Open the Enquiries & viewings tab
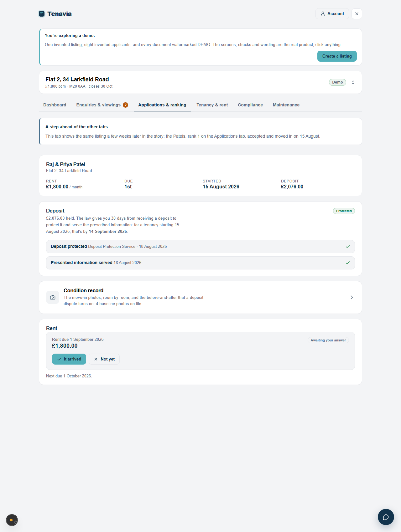401x532 pixels. [102, 105]
